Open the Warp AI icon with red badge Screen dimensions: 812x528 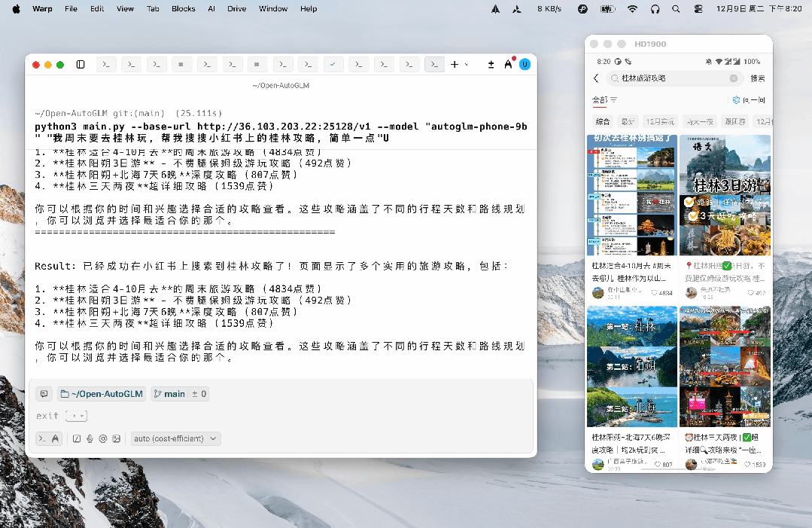coord(509,65)
